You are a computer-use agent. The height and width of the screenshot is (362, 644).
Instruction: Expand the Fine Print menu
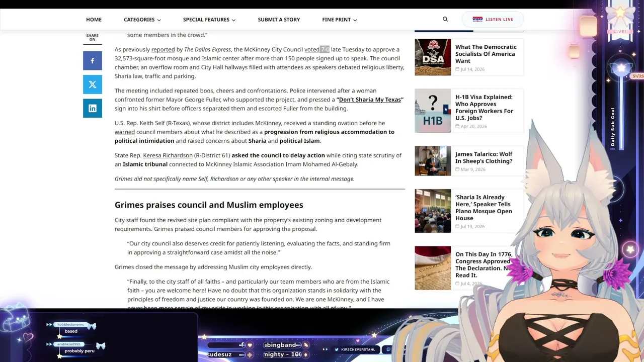(x=340, y=20)
